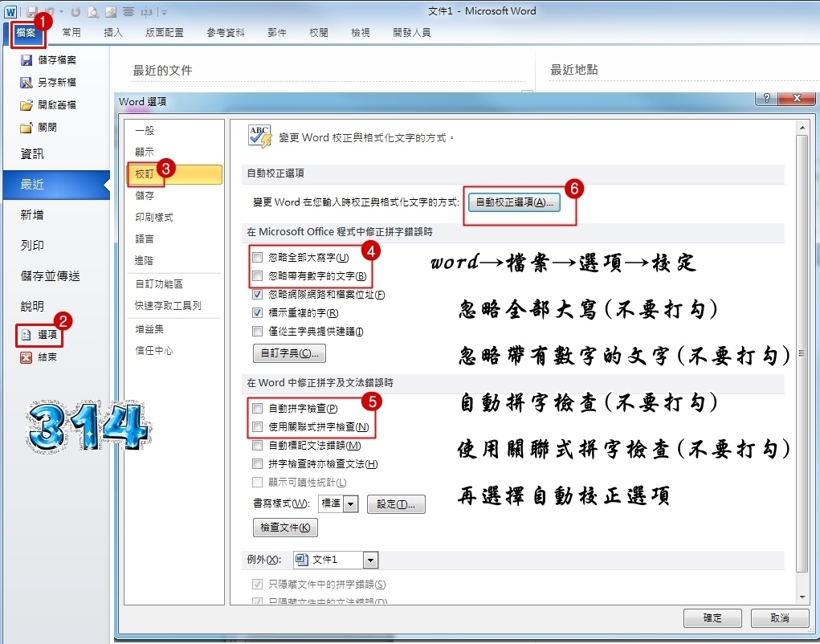Open the 開發人員 ribbon tab
Image resolution: width=820 pixels, height=644 pixels.
(x=411, y=33)
